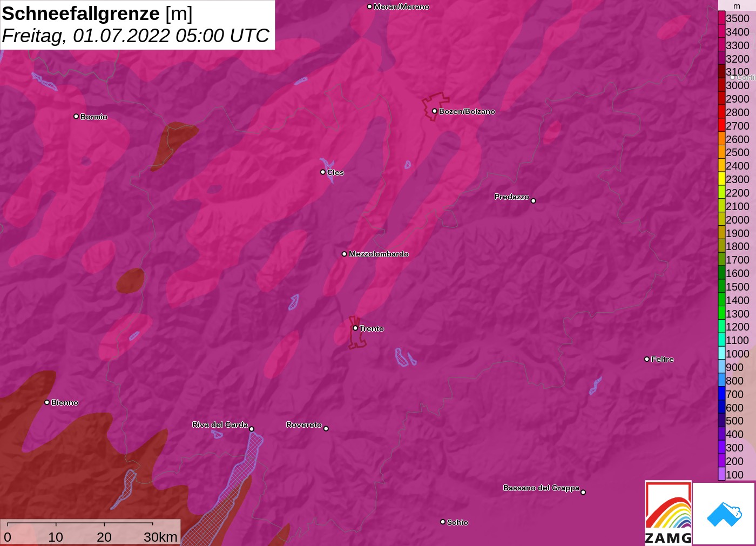Select the 3500 m legend color swatch
Image resolution: width=756 pixels, height=546 pixels.
tap(721, 18)
